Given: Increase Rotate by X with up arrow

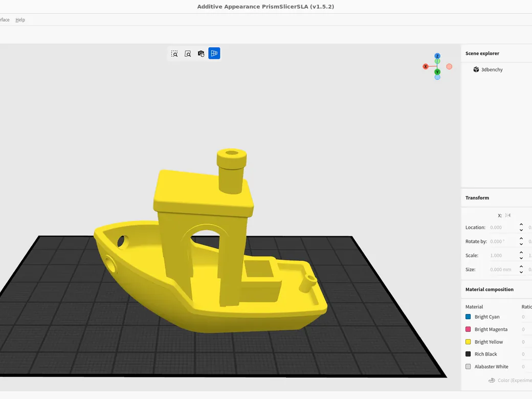Looking at the screenshot, I should pos(521,239).
